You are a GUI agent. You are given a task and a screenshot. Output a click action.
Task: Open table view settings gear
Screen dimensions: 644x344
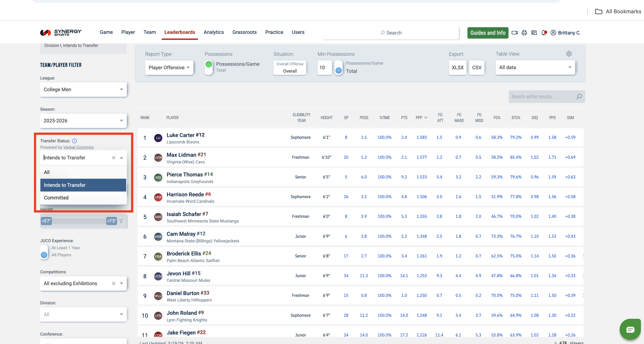[x=569, y=54]
